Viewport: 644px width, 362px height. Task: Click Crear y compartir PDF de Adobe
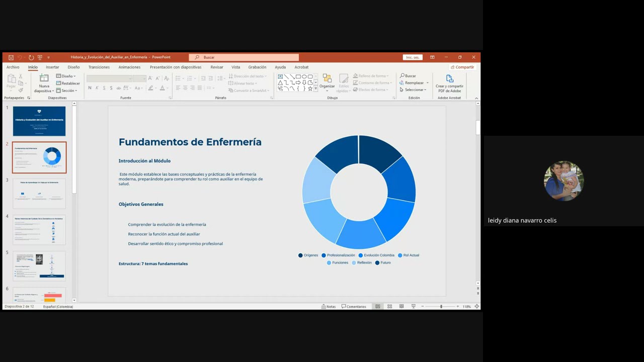coord(449,83)
